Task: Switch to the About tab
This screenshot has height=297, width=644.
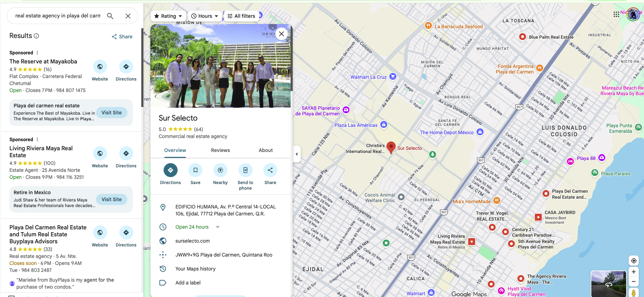Action: (266, 150)
